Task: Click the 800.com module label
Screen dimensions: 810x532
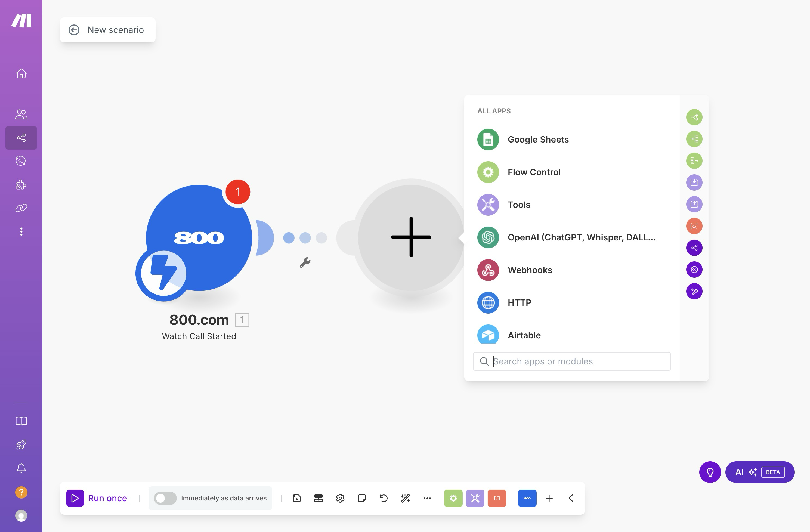Action: 199,320
